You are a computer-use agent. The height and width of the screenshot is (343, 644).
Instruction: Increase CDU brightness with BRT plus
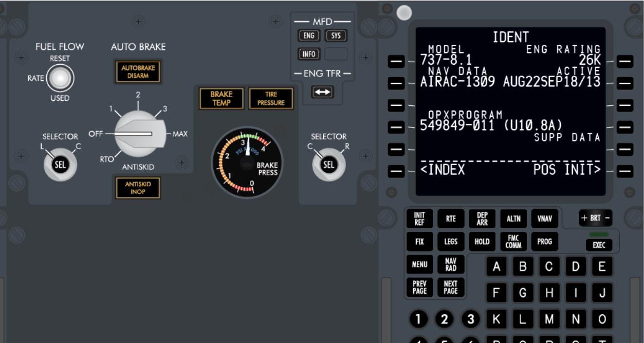[584, 218]
